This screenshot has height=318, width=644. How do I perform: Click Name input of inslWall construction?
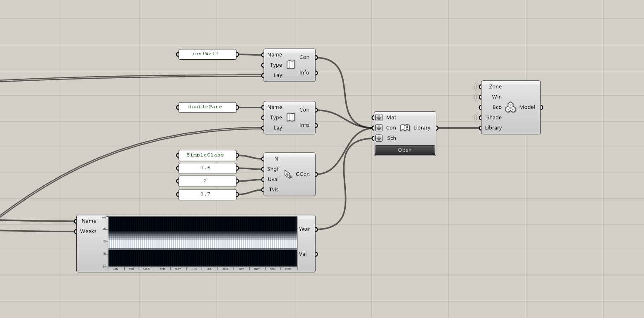point(274,55)
